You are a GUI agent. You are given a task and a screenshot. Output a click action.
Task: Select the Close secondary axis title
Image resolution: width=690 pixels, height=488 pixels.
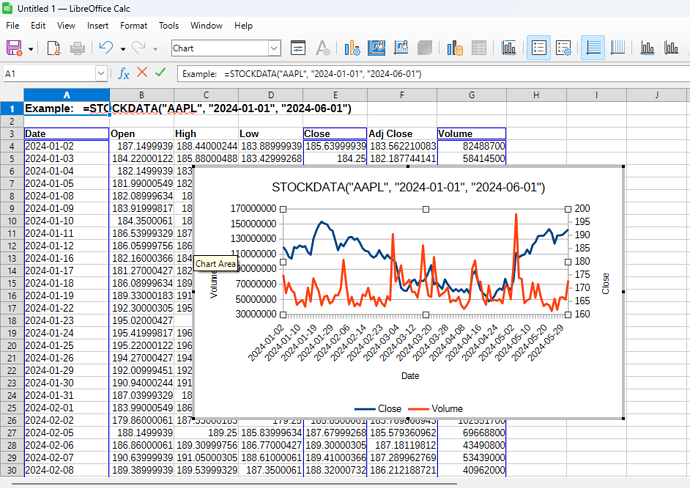tap(606, 284)
